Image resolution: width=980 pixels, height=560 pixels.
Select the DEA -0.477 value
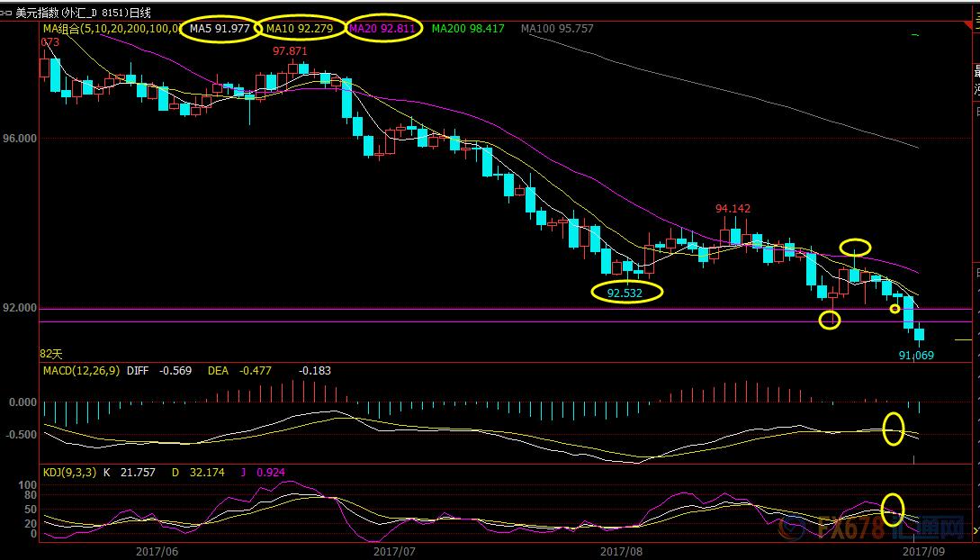[x=239, y=371]
